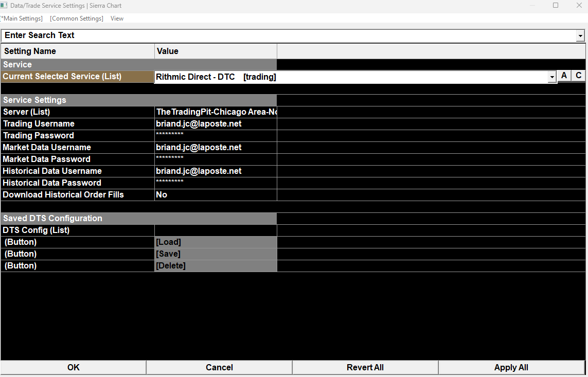Select the Trading Password setting name

[78, 136]
